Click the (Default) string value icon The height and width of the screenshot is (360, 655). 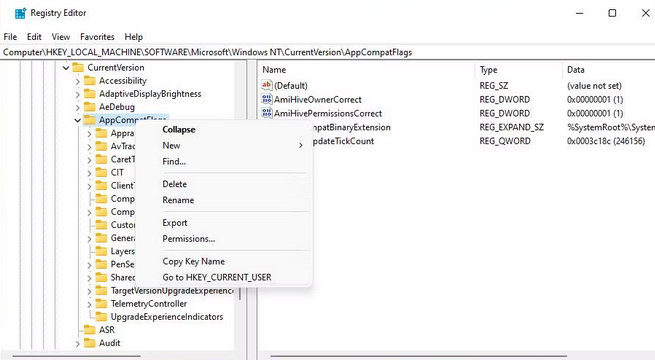click(267, 85)
